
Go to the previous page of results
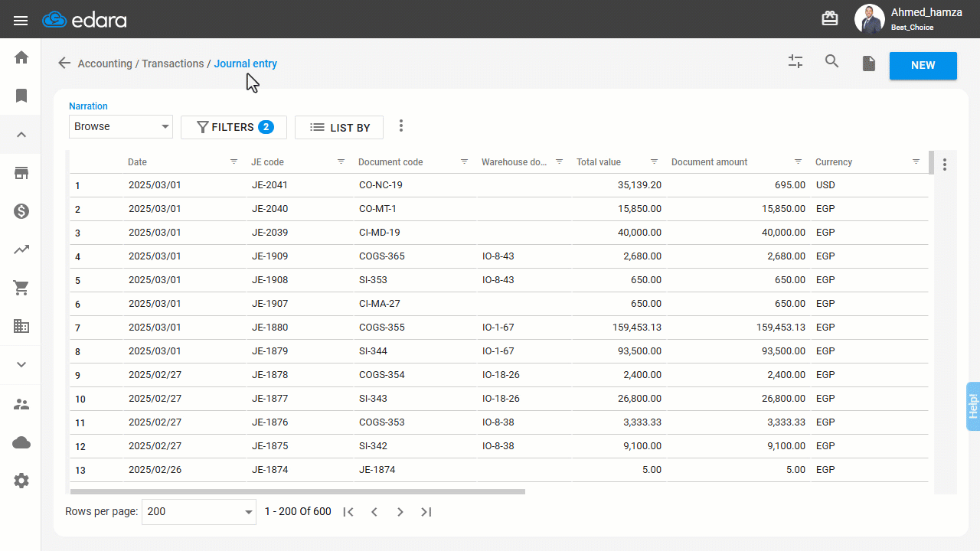coord(374,512)
